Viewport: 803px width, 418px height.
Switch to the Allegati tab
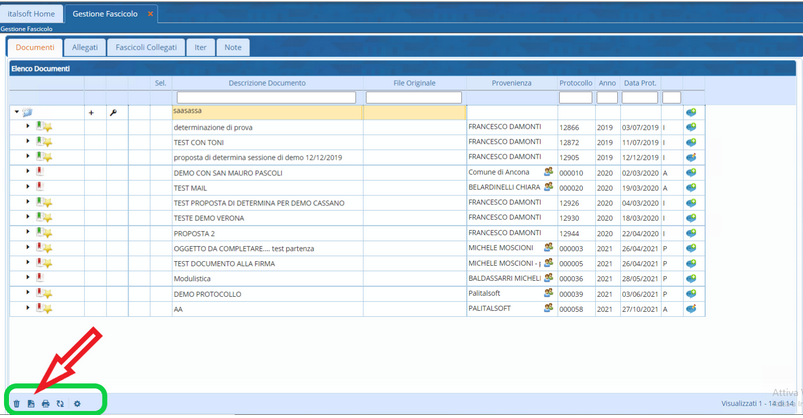point(85,47)
